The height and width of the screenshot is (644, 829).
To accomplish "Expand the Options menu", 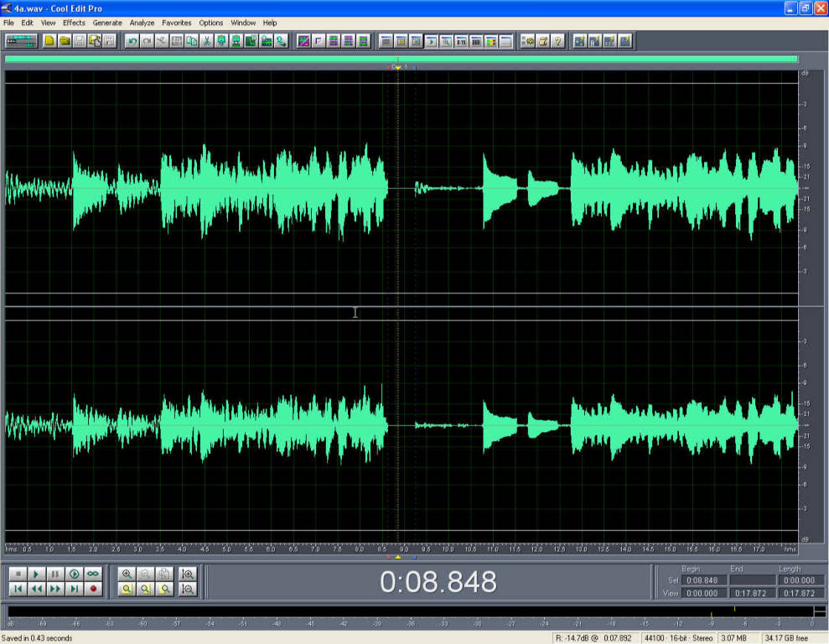I will (x=211, y=23).
